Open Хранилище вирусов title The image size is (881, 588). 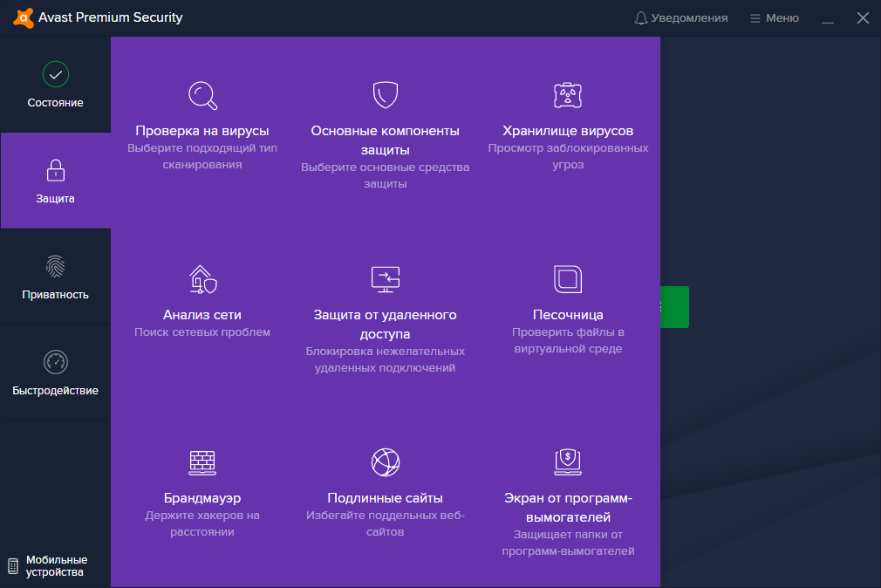[568, 131]
